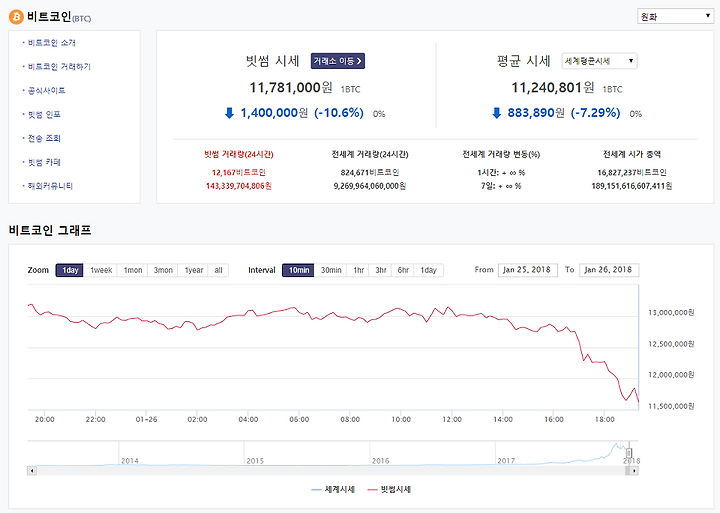Open 전송 조회 sidebar link
Screen dimensions: 720x513
point(44,138)
